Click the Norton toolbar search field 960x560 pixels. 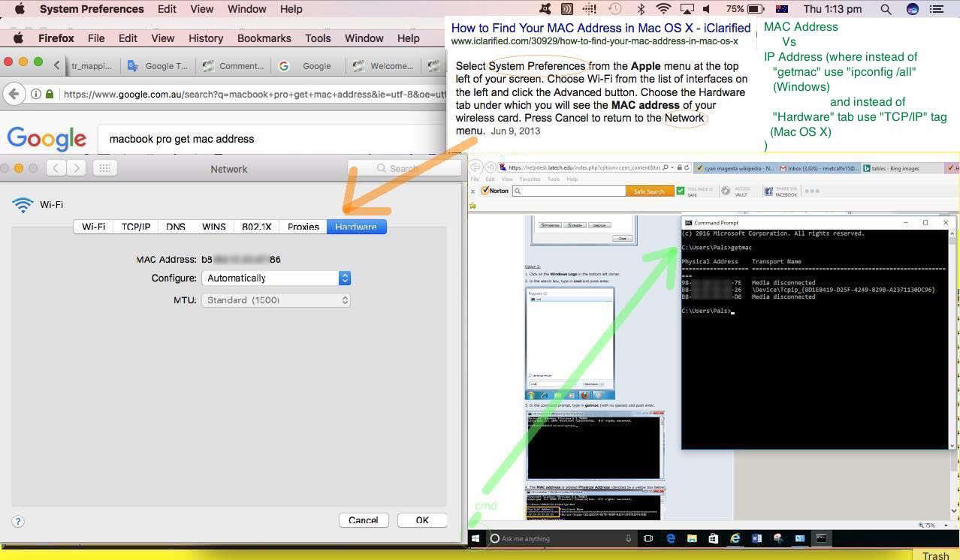[x=569, y=191]
